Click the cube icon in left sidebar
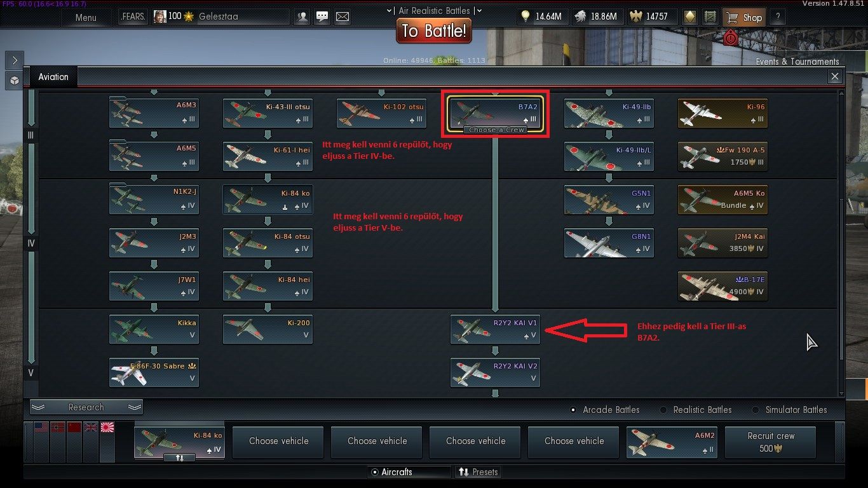Screen dimensions: 868x488 [14, 80]
